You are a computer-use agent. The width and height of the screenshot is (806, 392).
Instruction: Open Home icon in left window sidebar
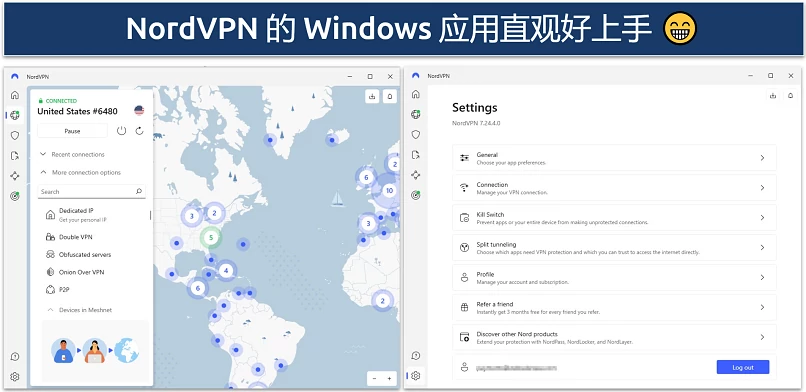tap(15, 95)
